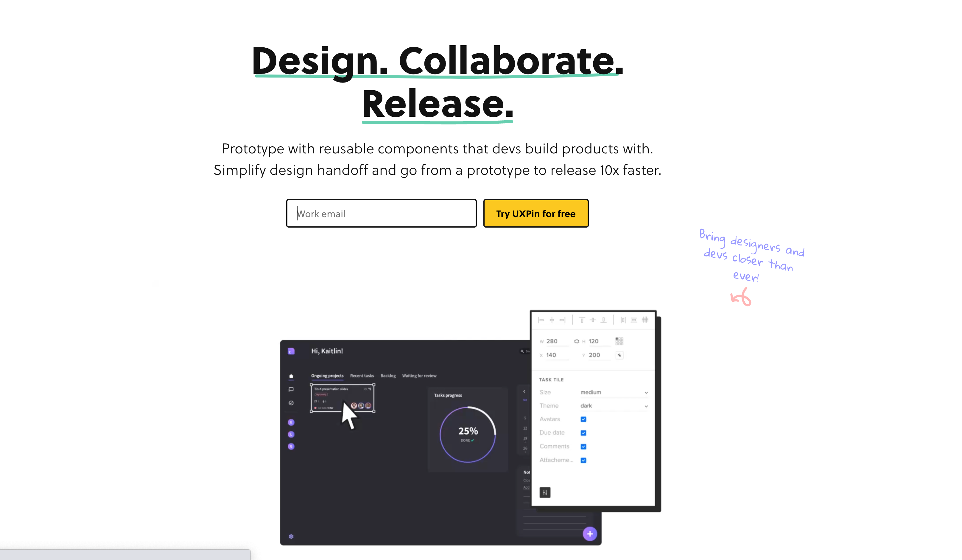Distribute horizontally icon in properties toolbar
962x560 pixels.
pos(623,320)
